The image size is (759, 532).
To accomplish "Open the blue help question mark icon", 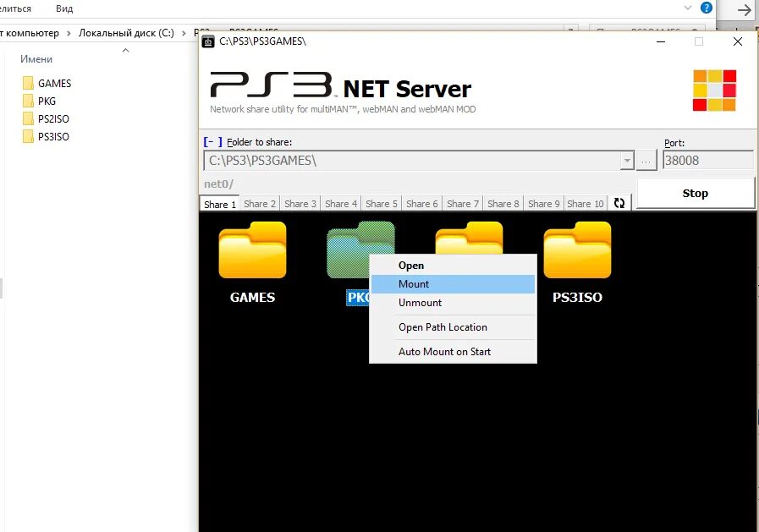I will click(707, 8).
